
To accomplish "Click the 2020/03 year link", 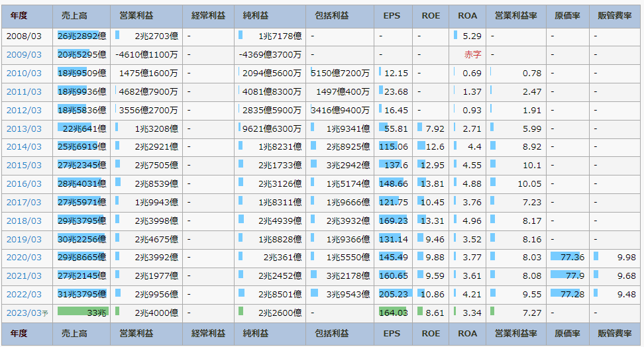I will tap(24, 257).
